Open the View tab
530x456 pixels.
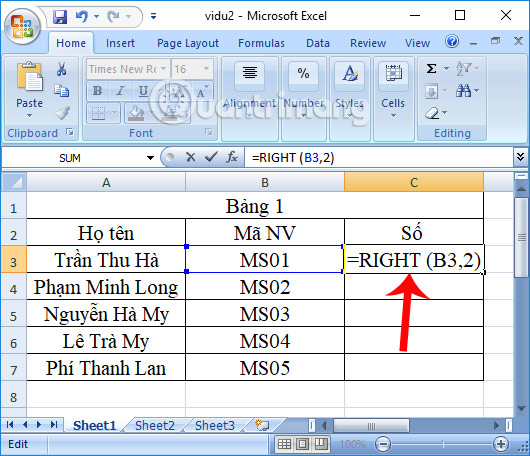point(417,43)
